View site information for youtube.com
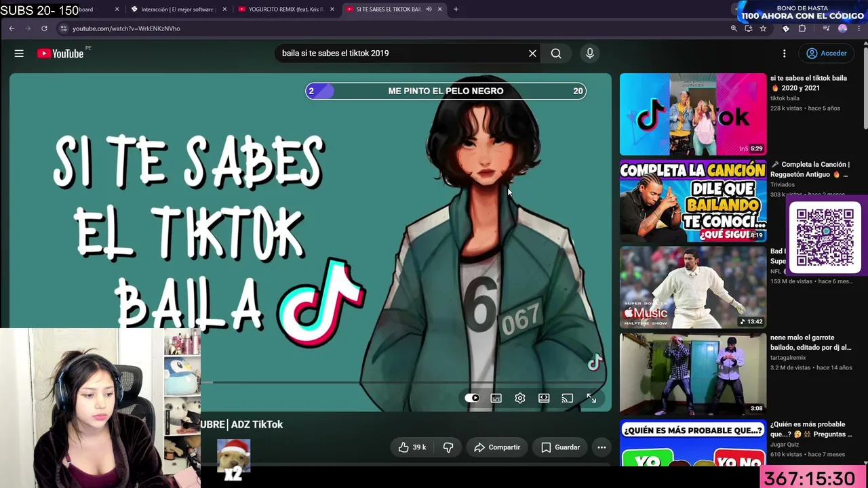The image size is (868, 488). pos(64,28)
